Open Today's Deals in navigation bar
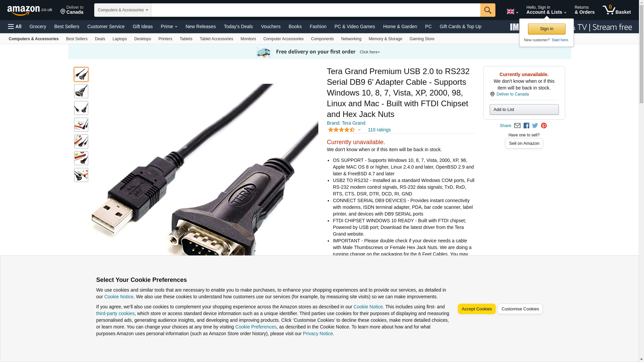Image resolution: width=644 pixels, height=362 pixels. (238, 26)
